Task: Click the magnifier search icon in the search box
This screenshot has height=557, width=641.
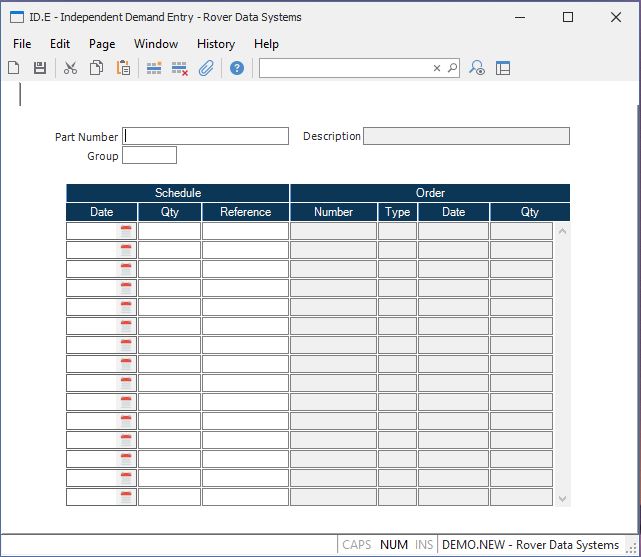Action: [452, 68]
